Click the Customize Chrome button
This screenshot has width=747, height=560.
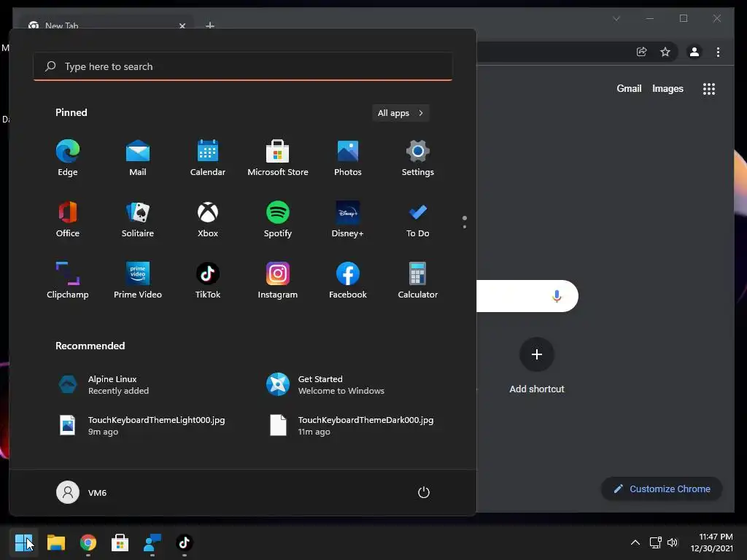[x=662, y=489]
